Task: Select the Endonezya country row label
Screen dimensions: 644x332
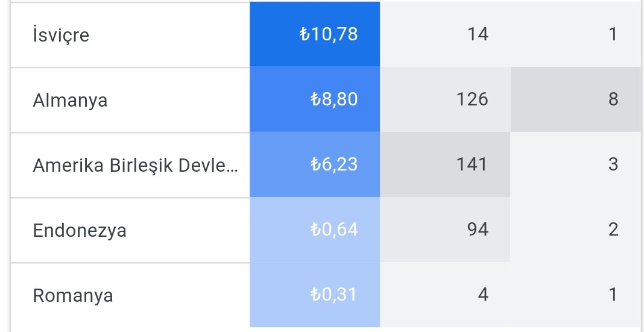Action: [80, 230]
